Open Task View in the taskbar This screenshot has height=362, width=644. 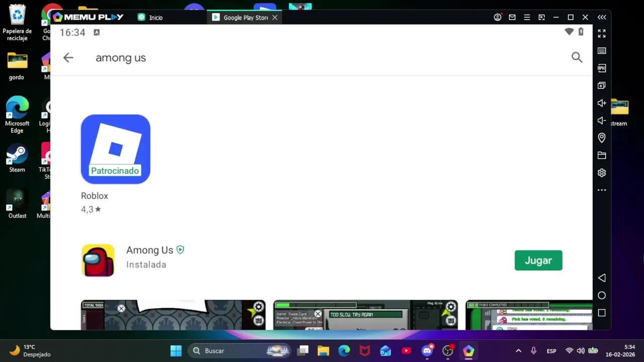pyautogui.click(x=302, y=351)
